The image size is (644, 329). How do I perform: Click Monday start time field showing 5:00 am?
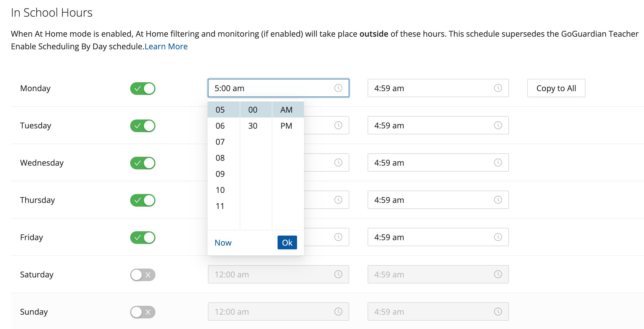point(278,88)
